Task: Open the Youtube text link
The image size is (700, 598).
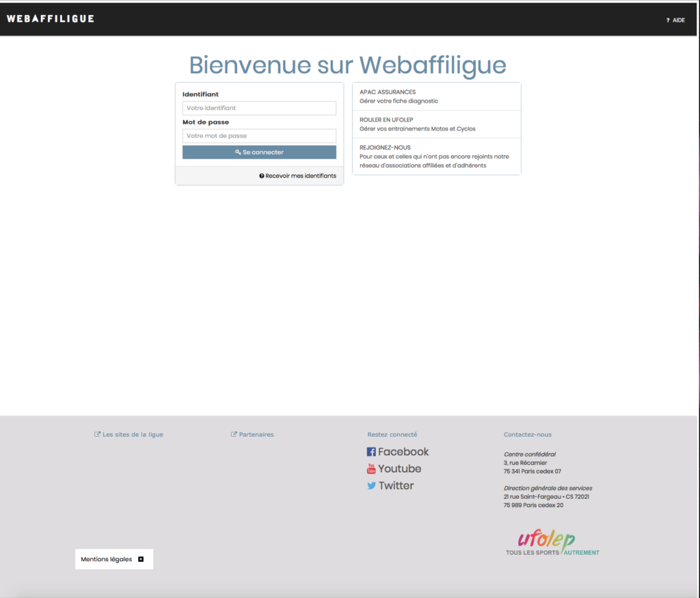Action: point(399,469)
